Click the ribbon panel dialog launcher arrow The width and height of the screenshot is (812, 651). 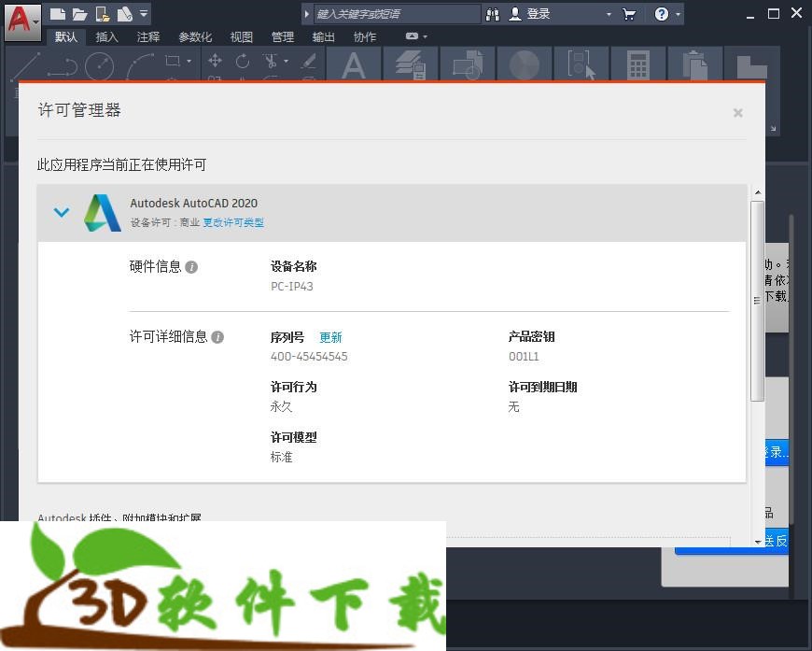pos(773,128)
